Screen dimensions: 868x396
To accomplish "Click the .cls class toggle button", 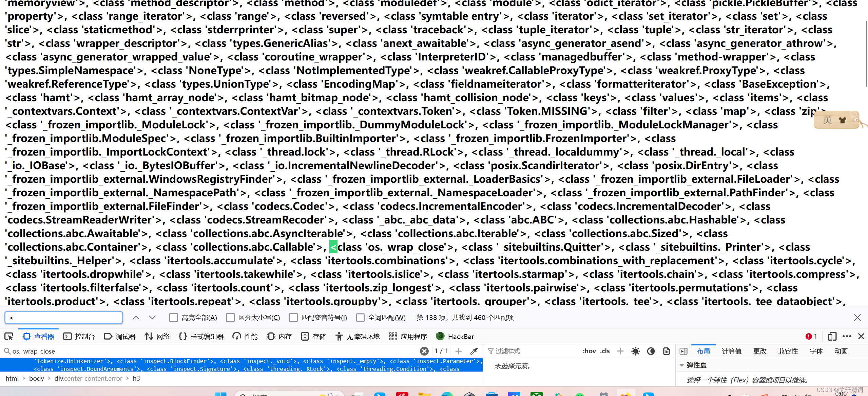I will coord(605,351).
